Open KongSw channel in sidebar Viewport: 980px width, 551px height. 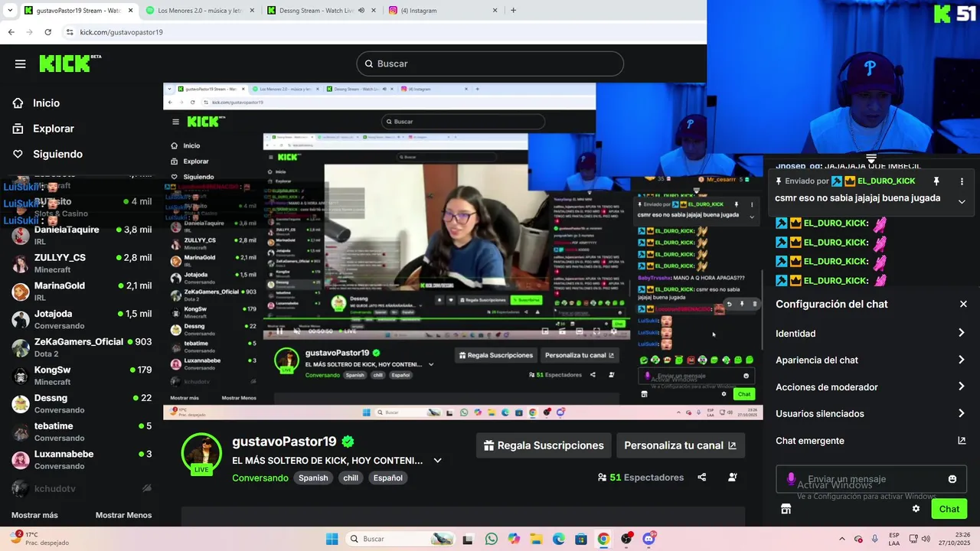click(81, 375)
